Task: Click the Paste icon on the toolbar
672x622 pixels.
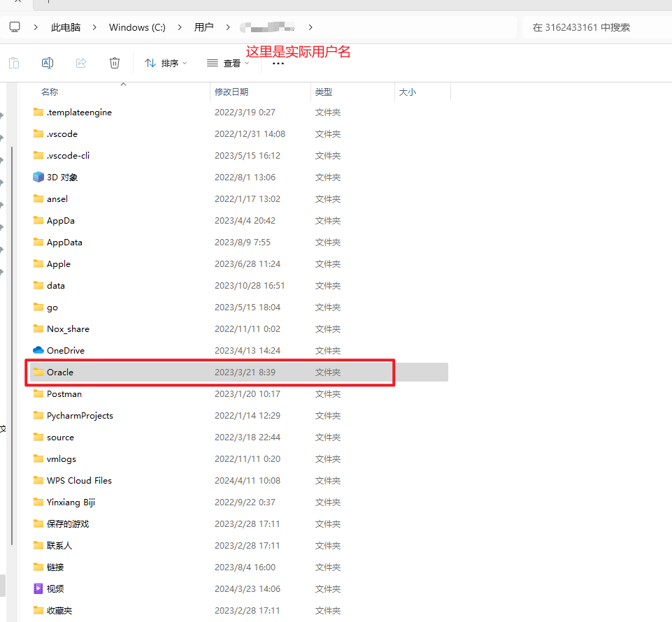Action: click(x=13, y=62)
